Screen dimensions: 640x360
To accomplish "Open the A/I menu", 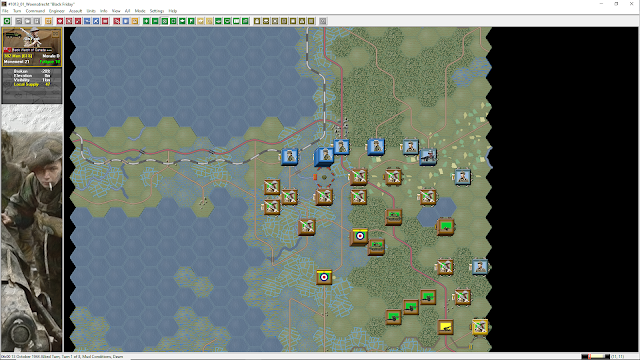I will pos(127,11).
